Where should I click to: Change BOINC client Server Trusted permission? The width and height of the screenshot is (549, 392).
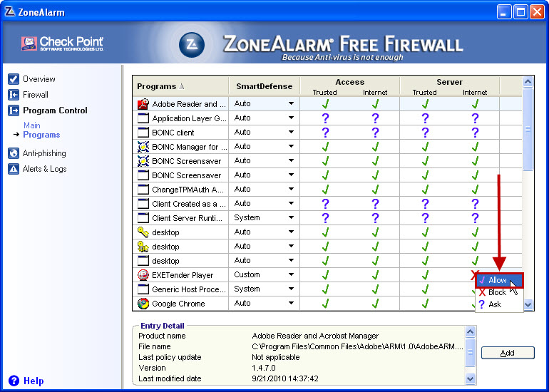pos(425,133)
